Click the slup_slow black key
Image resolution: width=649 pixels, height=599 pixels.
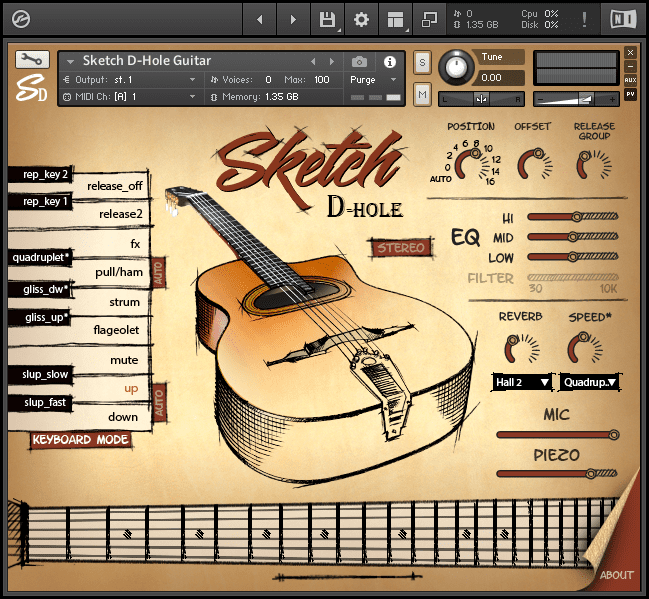(x=41, y=374)
